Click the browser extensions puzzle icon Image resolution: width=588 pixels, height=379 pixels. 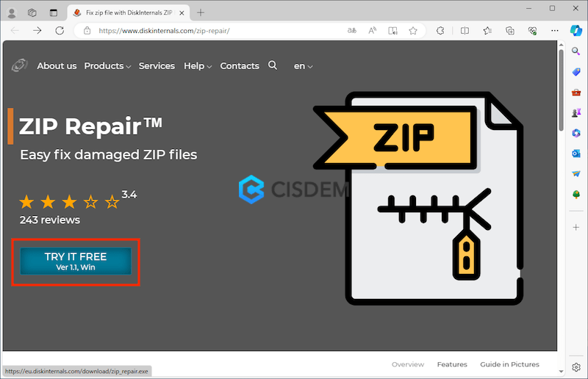(440, 31)
